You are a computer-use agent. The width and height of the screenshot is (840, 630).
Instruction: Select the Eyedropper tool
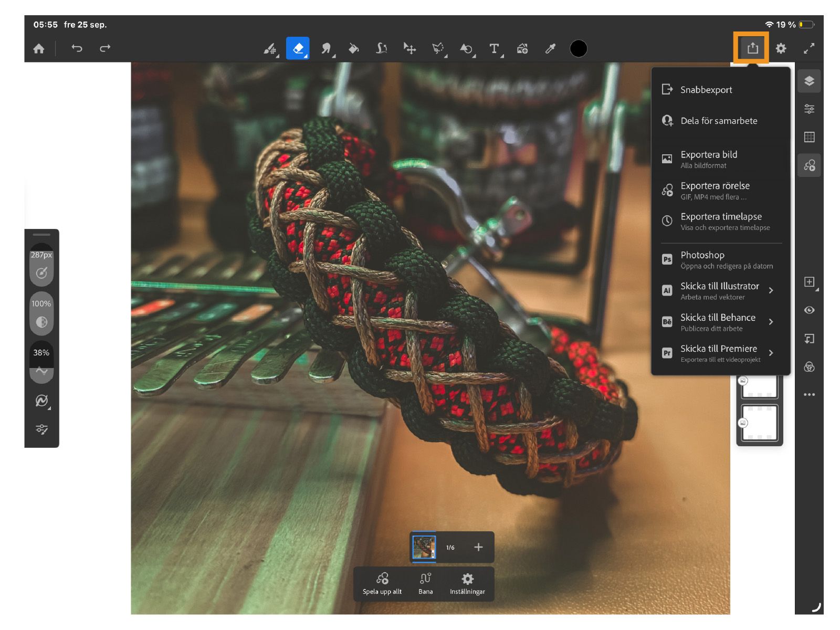pyautogui.click(x=550, y=49)
